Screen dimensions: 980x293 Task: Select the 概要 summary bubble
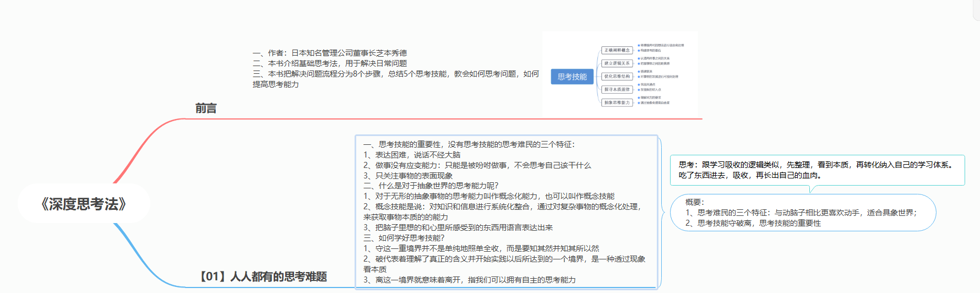(803, 213)
